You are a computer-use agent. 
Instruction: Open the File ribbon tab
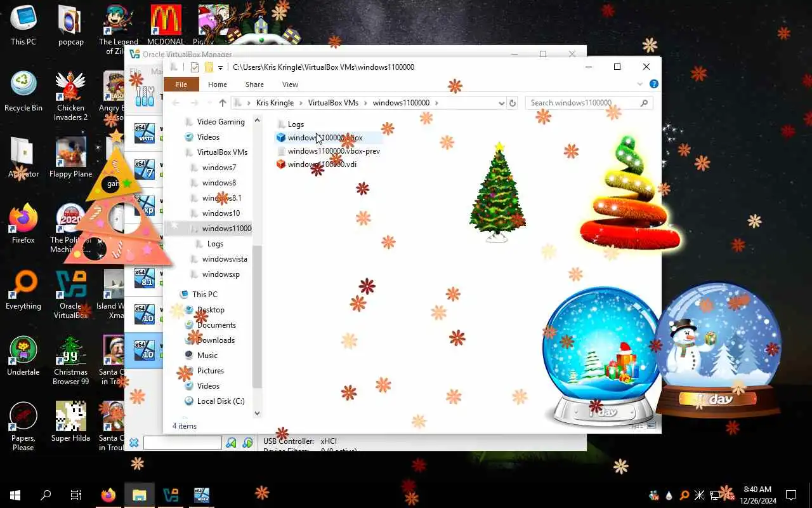181,84
